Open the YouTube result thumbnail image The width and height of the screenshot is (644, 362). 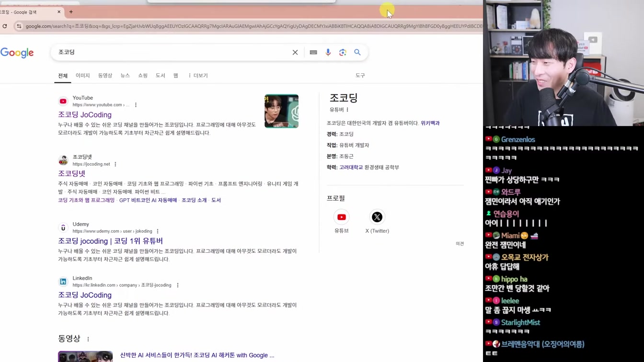281,111
